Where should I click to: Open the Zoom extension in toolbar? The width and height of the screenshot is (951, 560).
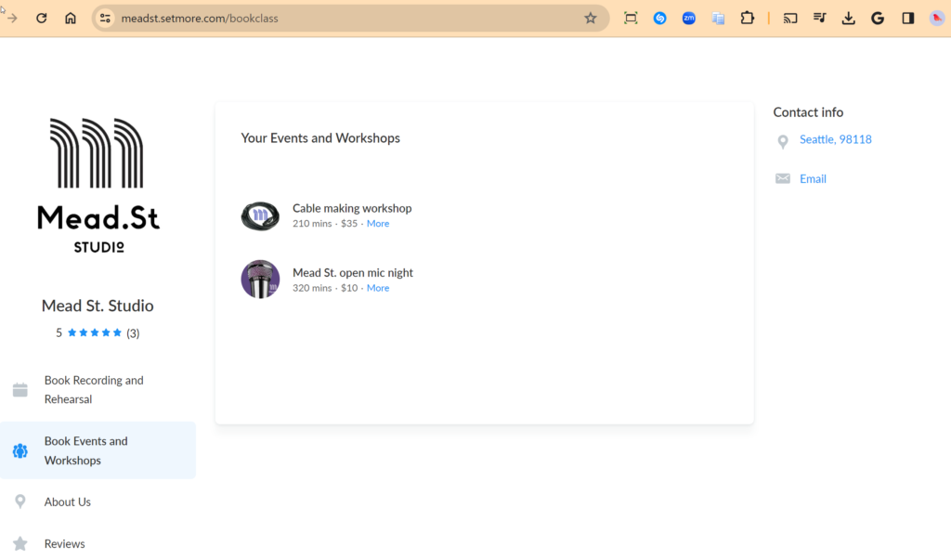point(688,18)
